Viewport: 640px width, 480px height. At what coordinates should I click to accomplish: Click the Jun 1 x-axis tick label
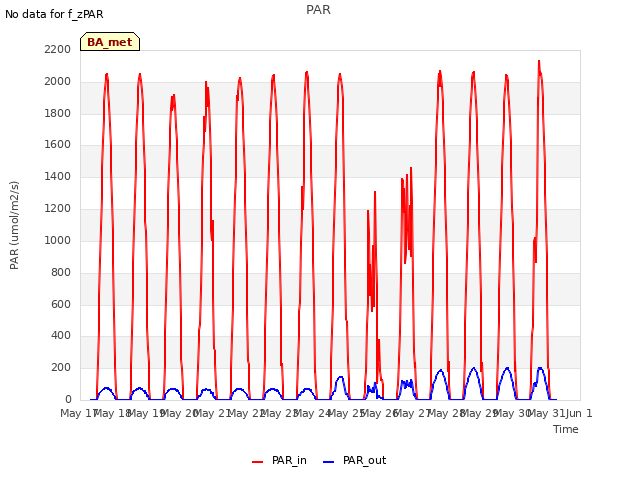tap(579, 413)
